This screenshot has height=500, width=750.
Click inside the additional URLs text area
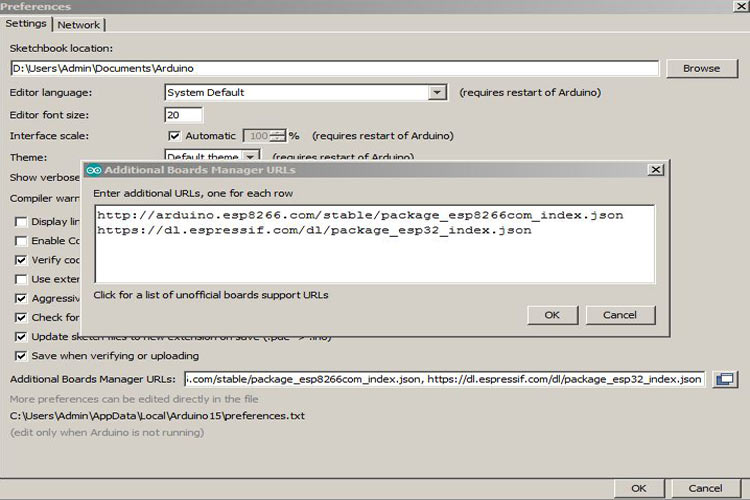pos(375,244)
